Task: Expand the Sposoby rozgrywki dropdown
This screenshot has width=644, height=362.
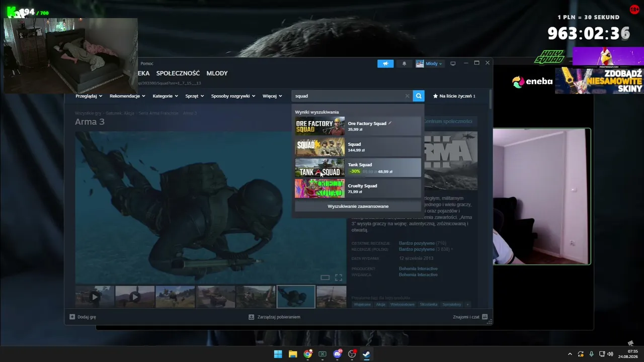Action: [233, 96]
